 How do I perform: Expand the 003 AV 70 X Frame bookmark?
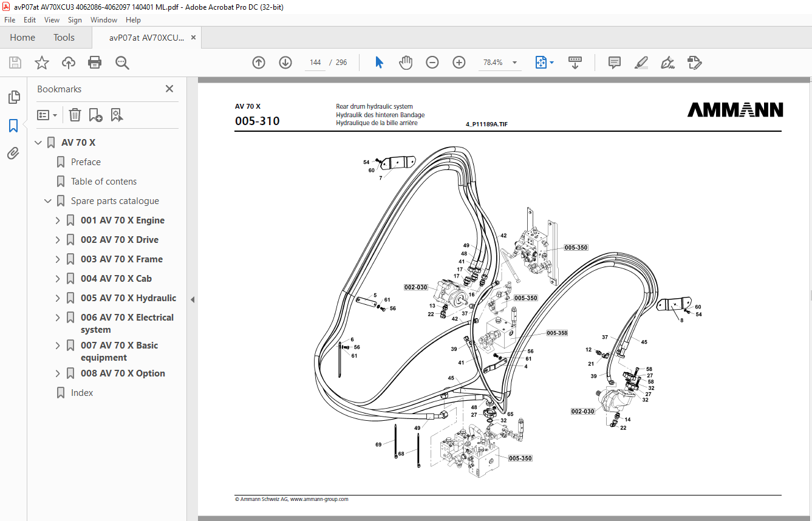coord(58,259)
